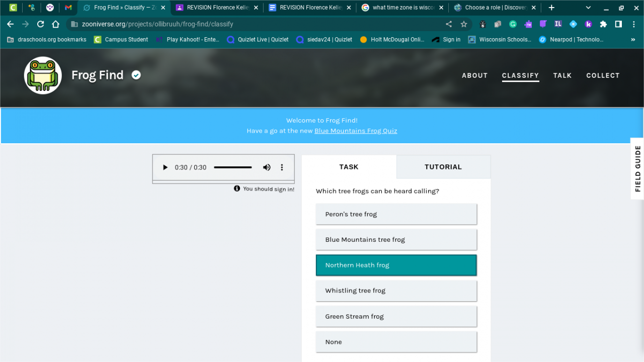Click the verified checkmark badge
This screenshot has height=362, width=644.
[x=136, y=75]
